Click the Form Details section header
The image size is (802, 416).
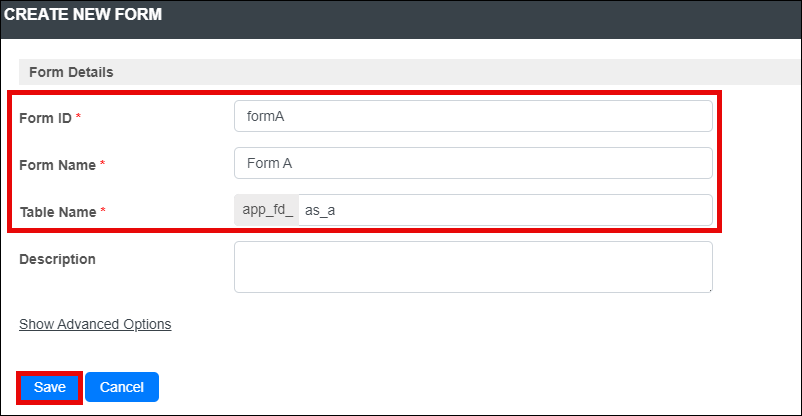pyautogui.click(x=71, y=72)
